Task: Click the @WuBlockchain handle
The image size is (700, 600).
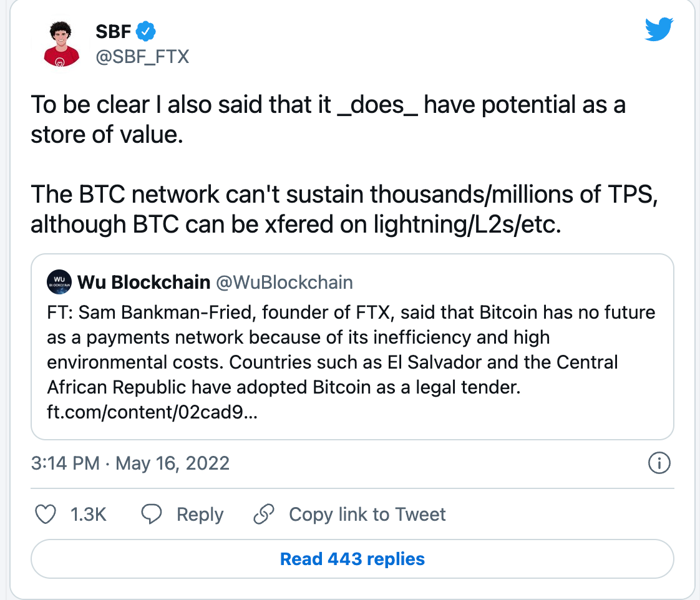Action: pos(284,283)
